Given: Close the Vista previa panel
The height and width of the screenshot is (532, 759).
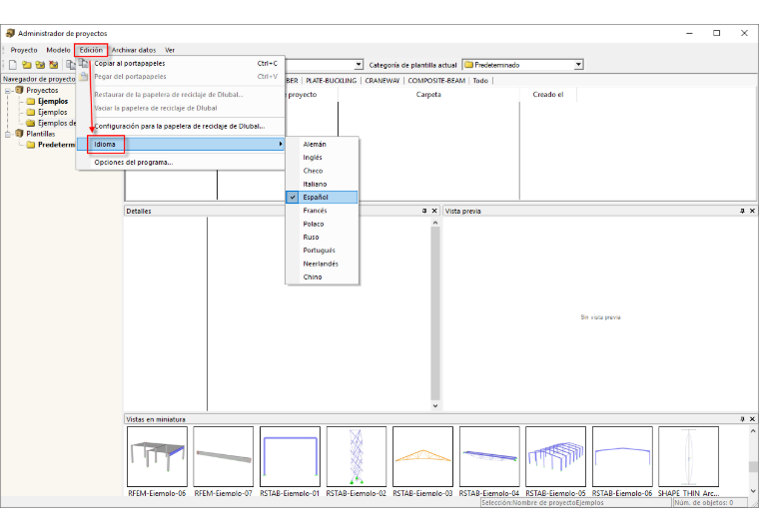Looking at the screenshot, I should point(752,211).
